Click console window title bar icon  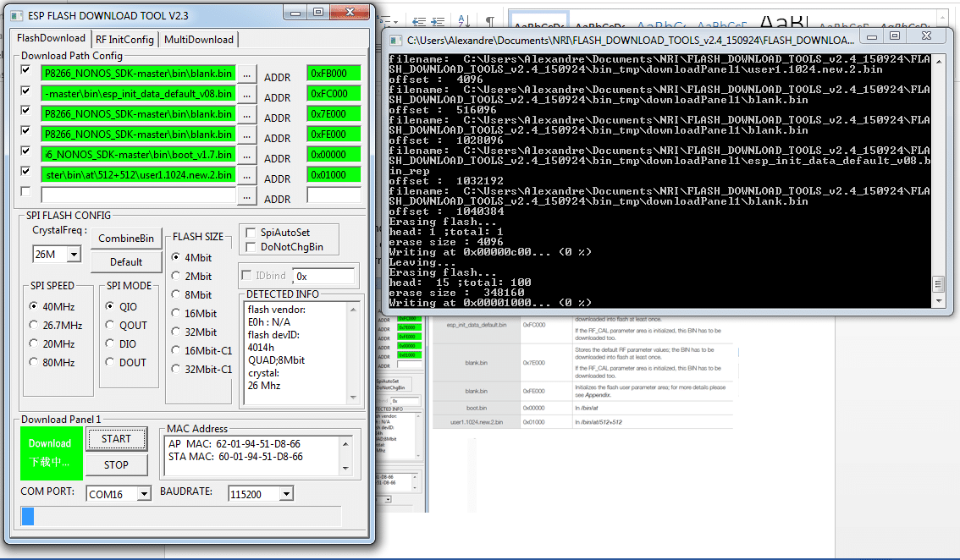point(396,41)
